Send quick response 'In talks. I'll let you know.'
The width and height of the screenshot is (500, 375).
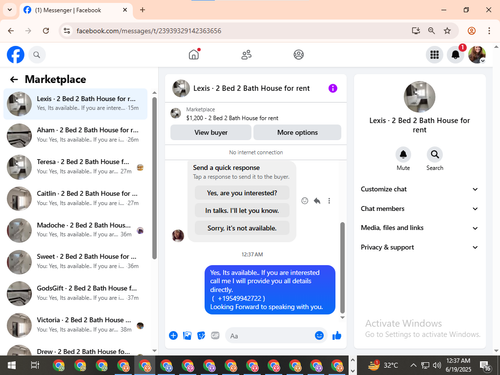click(x=242, y=211)
